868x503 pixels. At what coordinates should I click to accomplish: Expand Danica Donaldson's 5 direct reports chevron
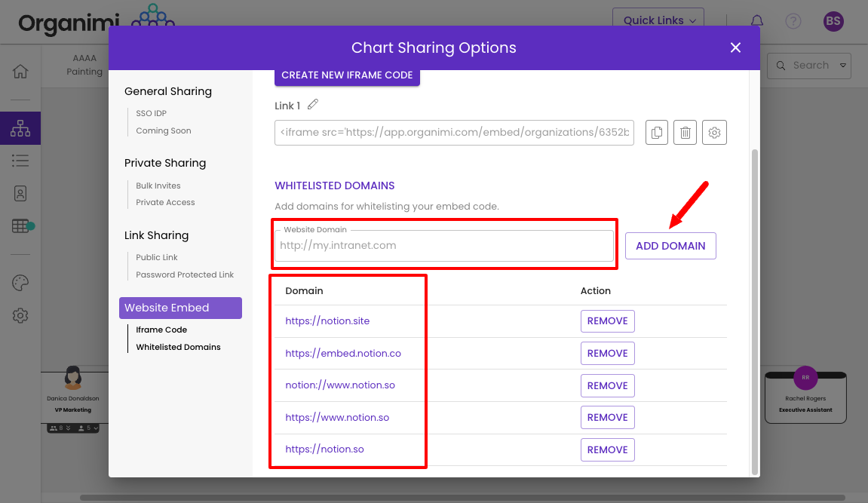click(96, 428)
